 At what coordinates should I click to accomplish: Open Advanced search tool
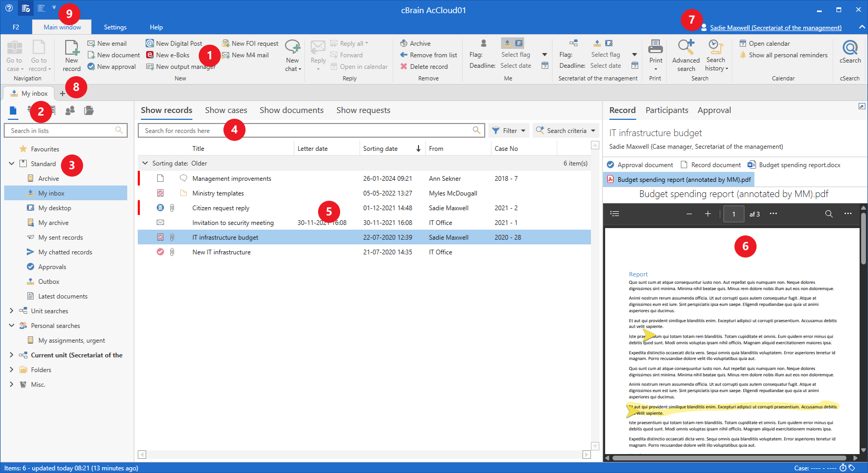click(x=686, y=55)
